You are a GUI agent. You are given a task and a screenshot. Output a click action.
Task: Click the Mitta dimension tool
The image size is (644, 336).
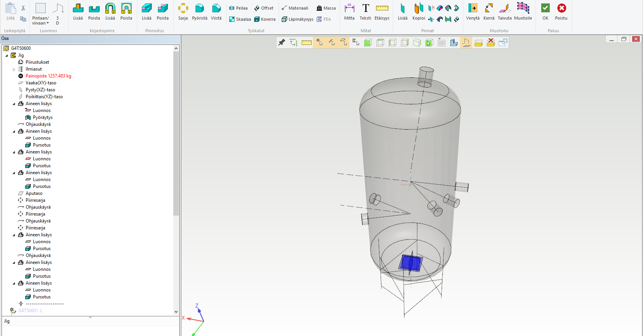349,12
